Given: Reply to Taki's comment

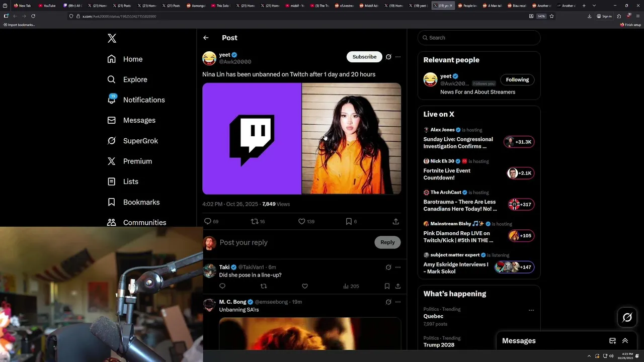Looking at the screenshot, I should (222, 286).
